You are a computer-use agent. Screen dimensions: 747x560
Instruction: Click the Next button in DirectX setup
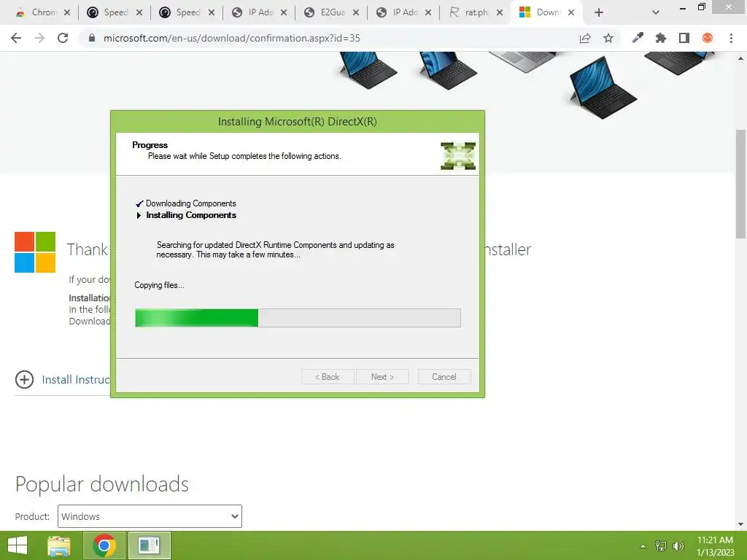pos(382,377)
